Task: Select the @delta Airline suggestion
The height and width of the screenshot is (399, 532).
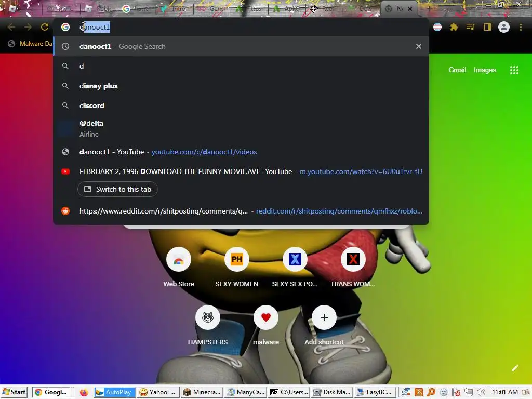Action: [241, 129]
